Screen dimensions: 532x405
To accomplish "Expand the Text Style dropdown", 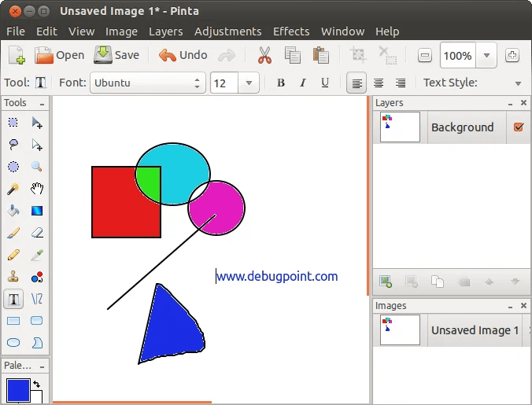I will 518,83.
